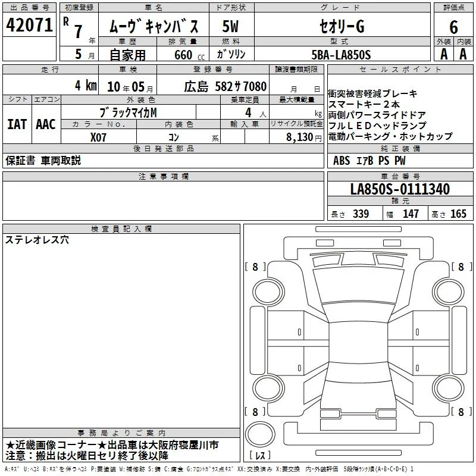Viewport: 476px width, 476px height.
Task: Click front-left tire circle in diagram
Action: coord(268,292)
